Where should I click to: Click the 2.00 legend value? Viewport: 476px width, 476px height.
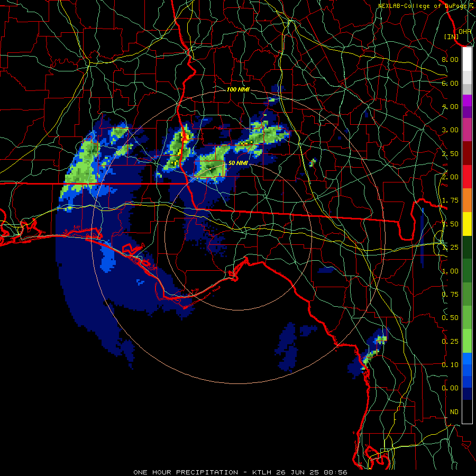click(x=450, y=177)
